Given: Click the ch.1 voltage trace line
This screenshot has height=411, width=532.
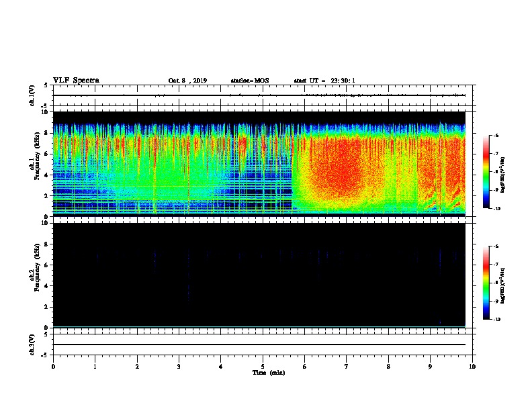Looking at the screenshot, I should coord(259,95).
